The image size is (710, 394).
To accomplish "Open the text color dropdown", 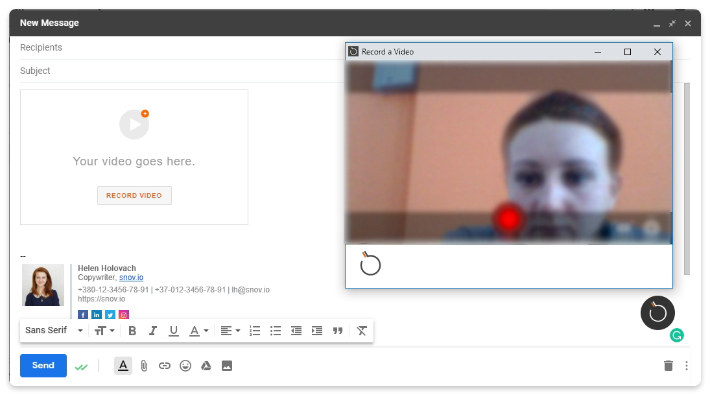I will (x=199, y=331).
